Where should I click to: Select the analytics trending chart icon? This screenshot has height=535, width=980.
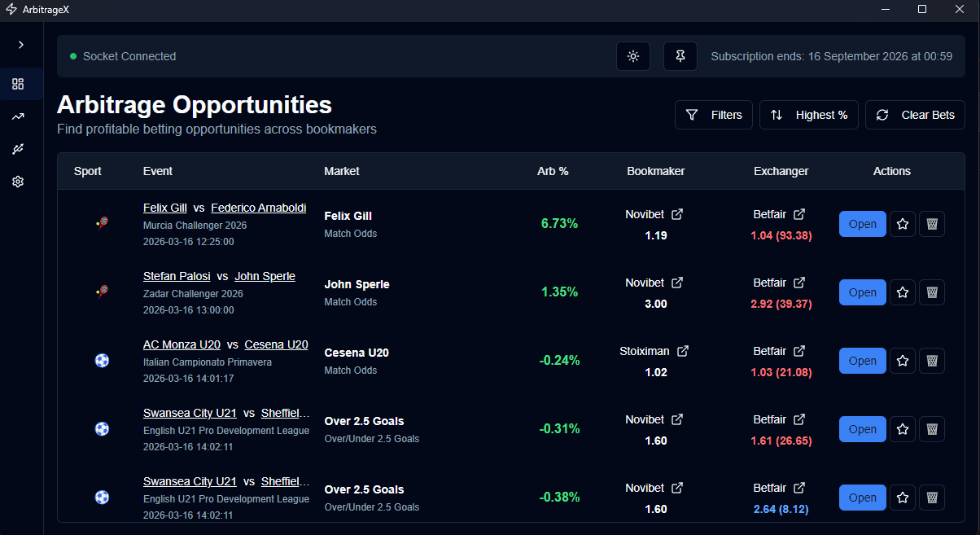click(18, 116)
